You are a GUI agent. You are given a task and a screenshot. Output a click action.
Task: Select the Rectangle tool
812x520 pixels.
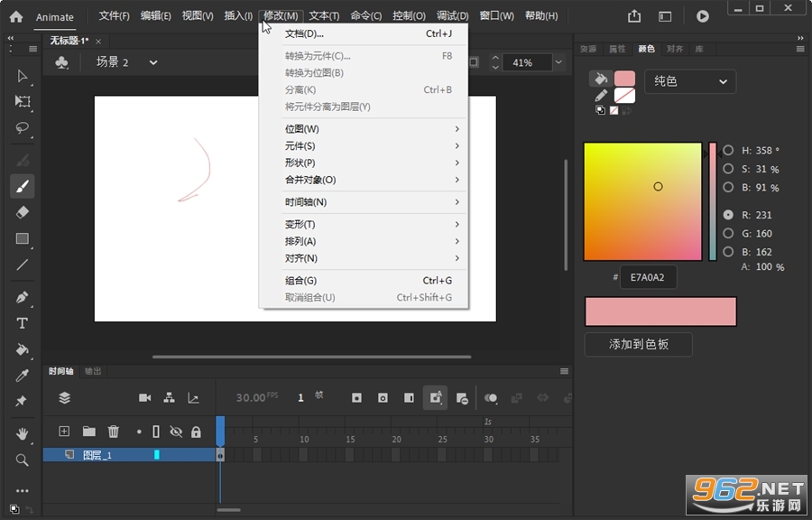[22, 238]
